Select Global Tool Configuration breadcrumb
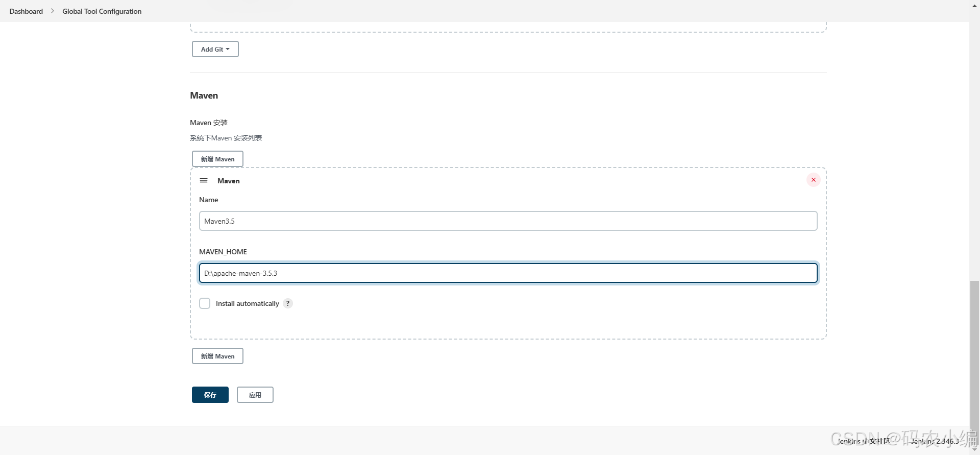Viewport: 980px width, 455px height. 102,11
